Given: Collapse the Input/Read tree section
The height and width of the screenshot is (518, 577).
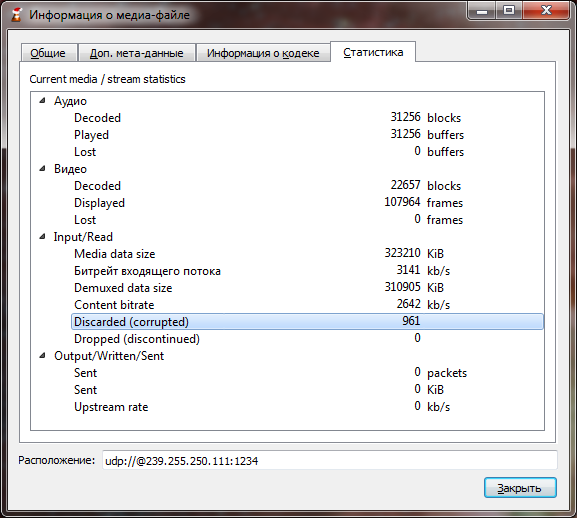Looking at the screenshot, I should point(43,237).
